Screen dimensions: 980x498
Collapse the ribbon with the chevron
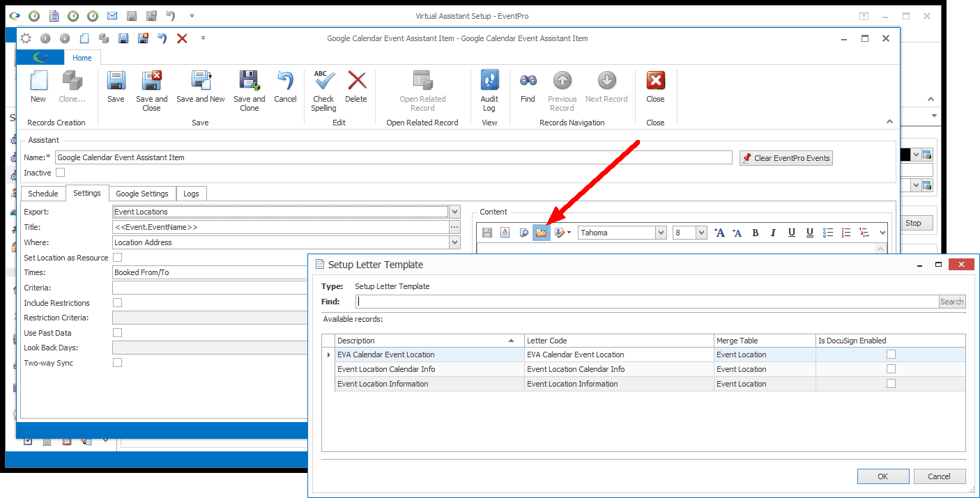(x=889, y=122)
